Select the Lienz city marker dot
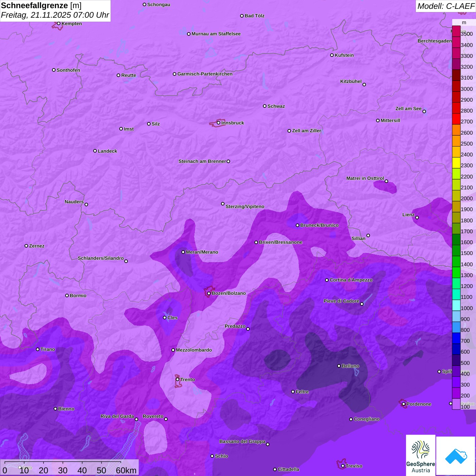The width and height of the screenshot is (476, 476). click(x=417, y=218)
